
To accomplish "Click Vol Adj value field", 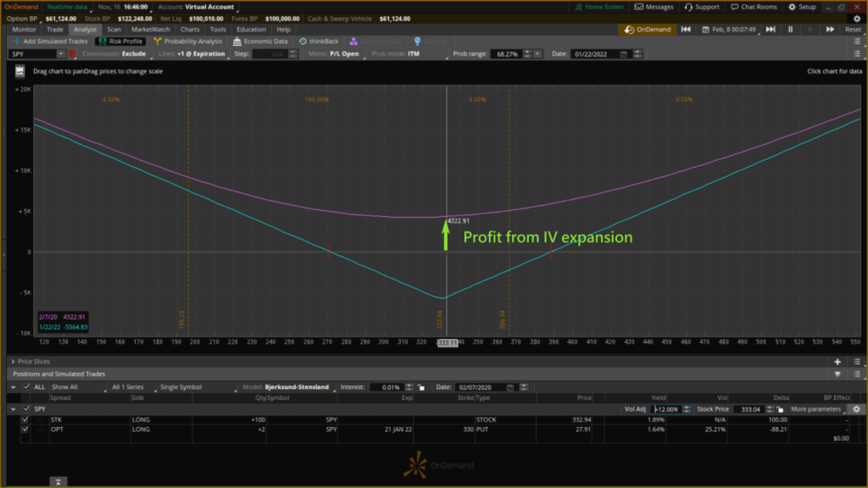I will pyautogui.click(x=666, y=409).
